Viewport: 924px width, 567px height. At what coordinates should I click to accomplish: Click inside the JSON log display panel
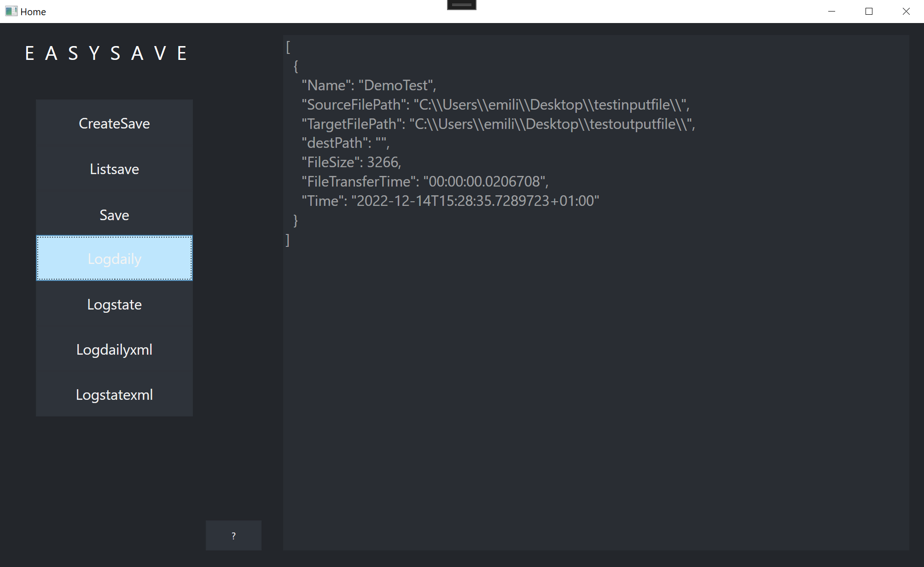(x=599, y=368)
